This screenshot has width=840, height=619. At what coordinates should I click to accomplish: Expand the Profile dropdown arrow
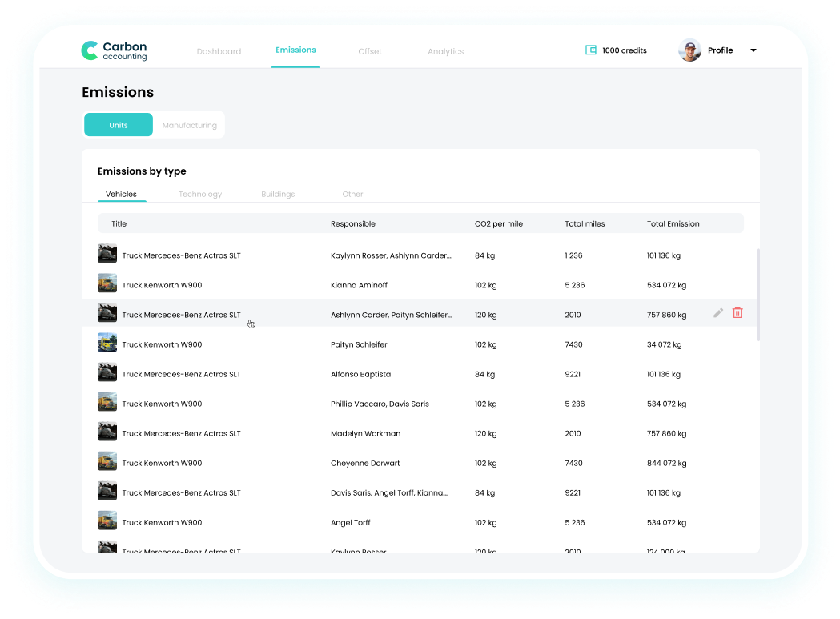(753, 50)
